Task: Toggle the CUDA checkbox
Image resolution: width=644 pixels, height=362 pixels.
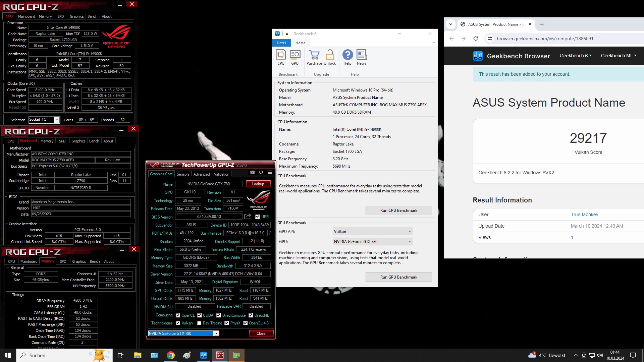Action: click(199, 315)
